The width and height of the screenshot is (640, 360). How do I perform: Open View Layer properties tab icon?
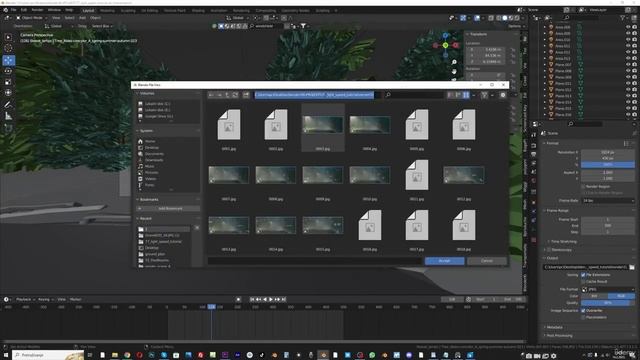click(534, 163)
